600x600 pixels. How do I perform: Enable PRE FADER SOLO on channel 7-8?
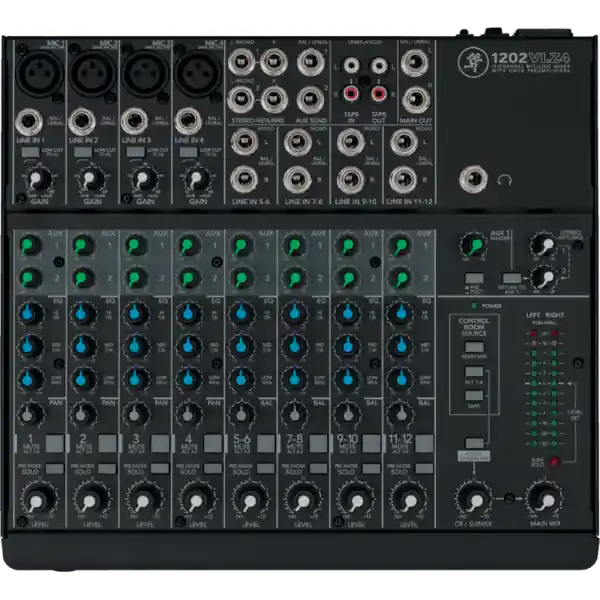[318, 469]
